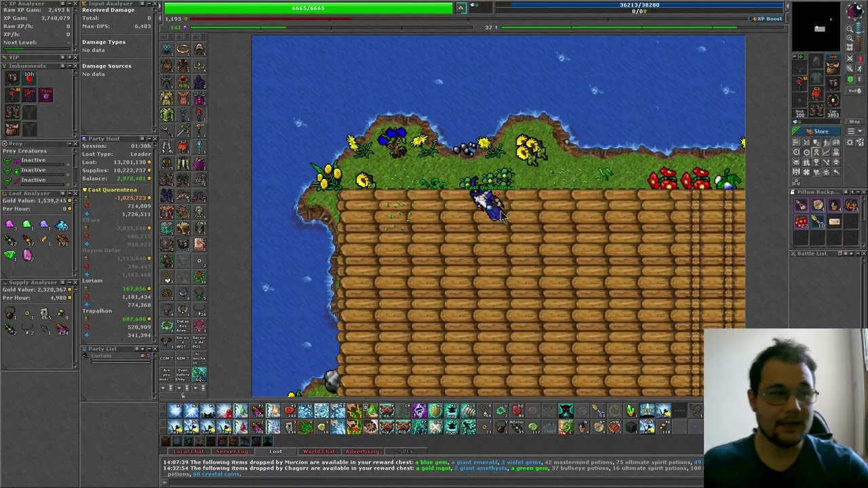Screen dimensions: 868x488
Task: Activate the XP Boost button
Action: 766,19
